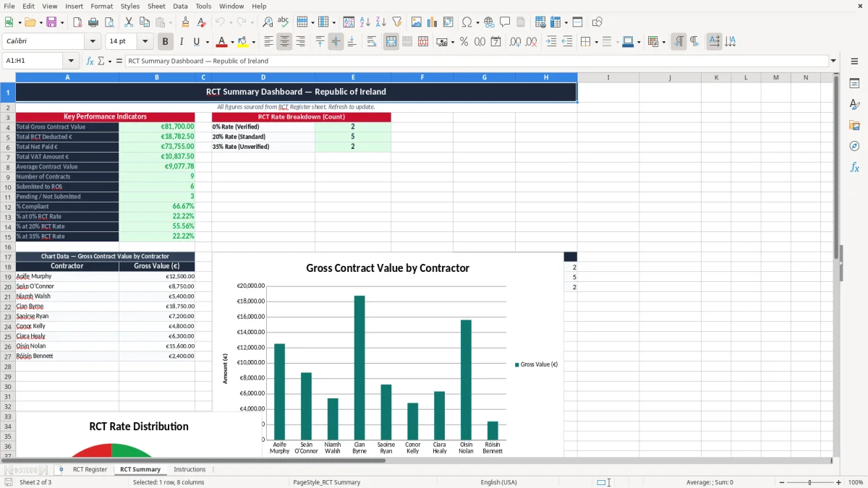Click the status bar zoom slider
The height and width of the screenshot is (488, 868).
[809, 482]
